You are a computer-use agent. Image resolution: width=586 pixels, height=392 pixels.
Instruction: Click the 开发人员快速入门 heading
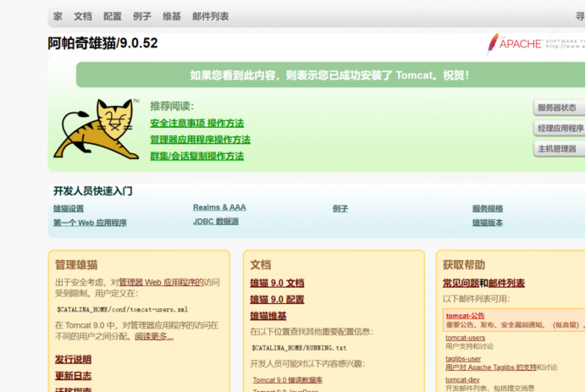(x=92, y=191)
